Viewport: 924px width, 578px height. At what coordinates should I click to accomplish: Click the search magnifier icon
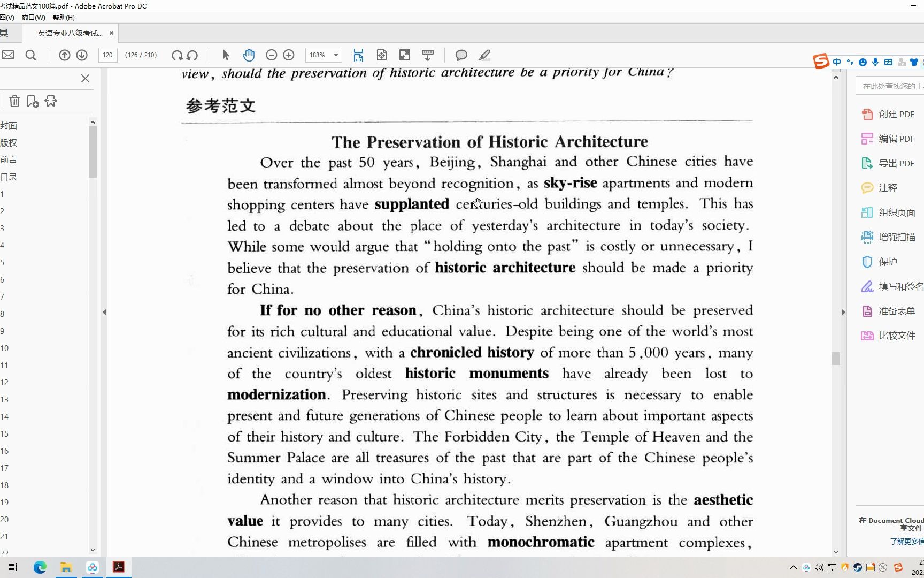31,55
